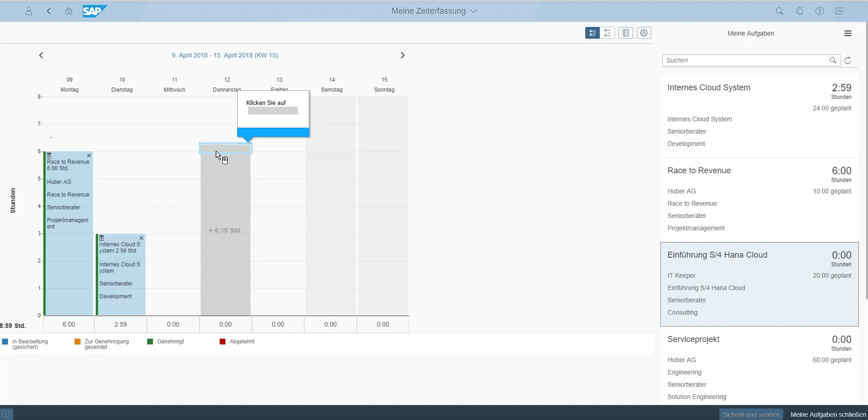
Task: Go back with the header back arrow
Action: 49,11
